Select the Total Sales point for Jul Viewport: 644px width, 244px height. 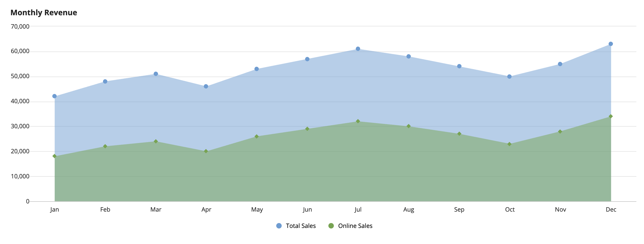coord(358,49)
